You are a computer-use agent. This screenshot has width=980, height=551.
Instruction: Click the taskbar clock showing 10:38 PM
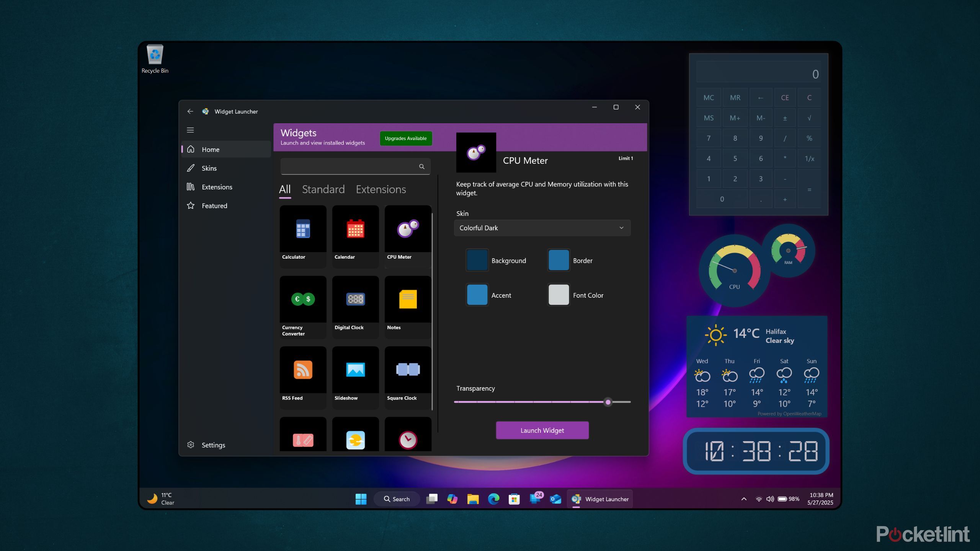820,499
